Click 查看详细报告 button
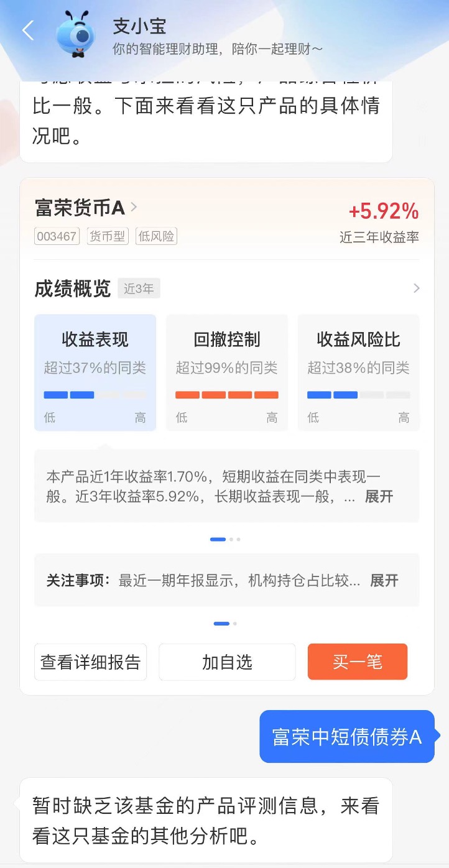Viewport: 449px width, 868px height. point(91,662)
